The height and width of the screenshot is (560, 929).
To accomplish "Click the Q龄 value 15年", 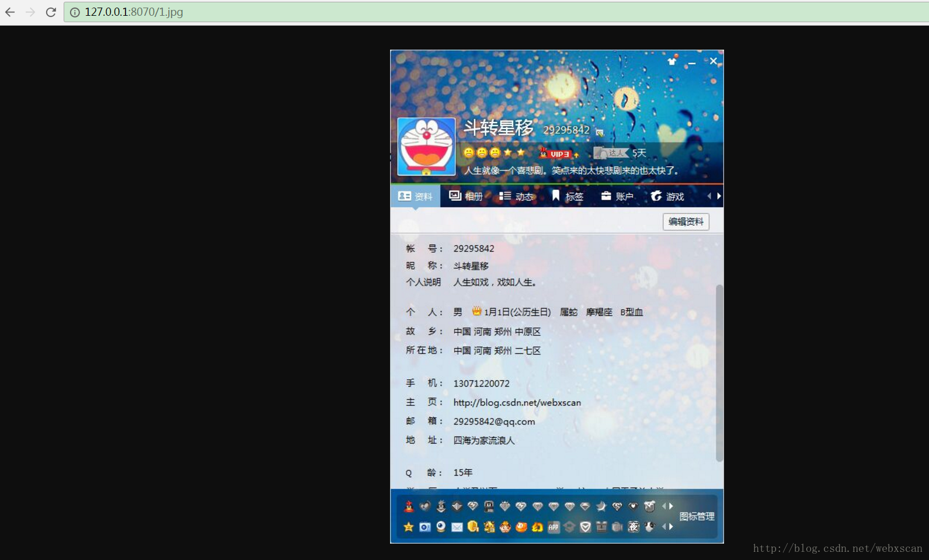I will coord(463,472).
